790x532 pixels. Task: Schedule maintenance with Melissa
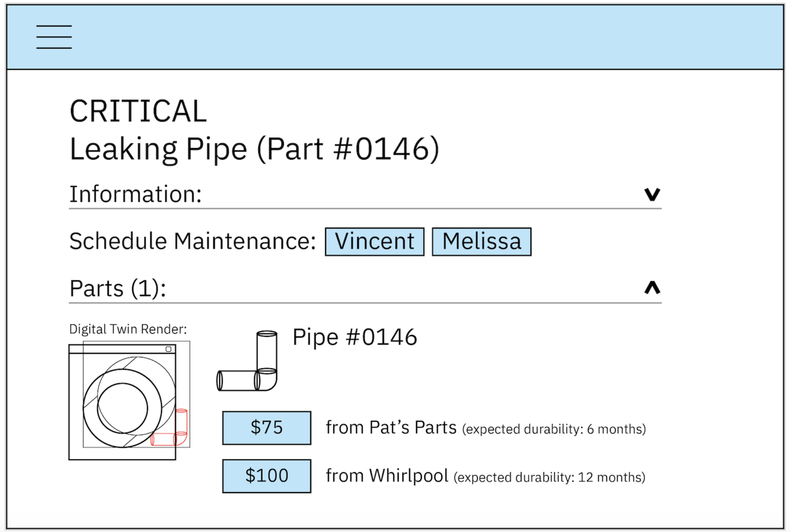[x=481, y=242]
